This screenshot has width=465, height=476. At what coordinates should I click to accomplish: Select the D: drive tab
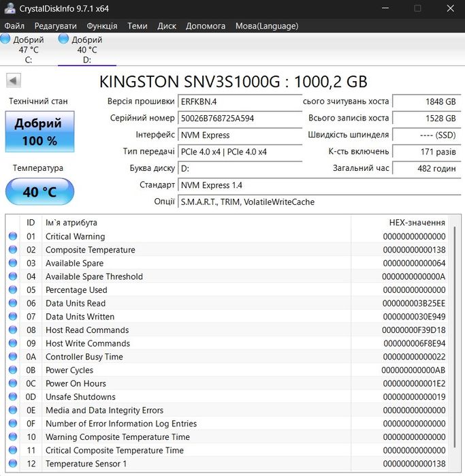(87, 50)
